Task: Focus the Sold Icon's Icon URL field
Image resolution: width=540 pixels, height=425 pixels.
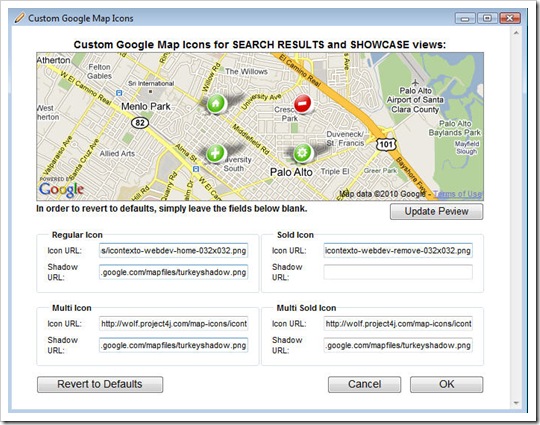Action: (398, 250)
